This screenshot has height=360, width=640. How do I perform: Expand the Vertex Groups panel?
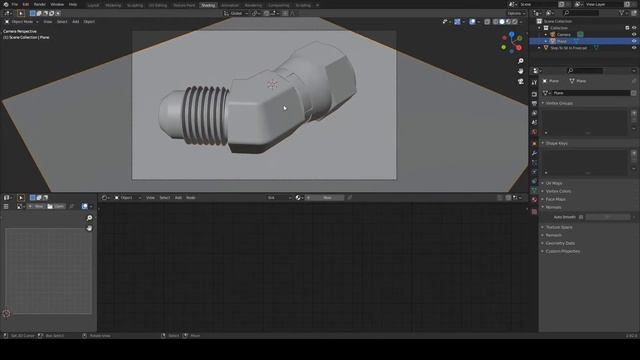pos(559,103)
